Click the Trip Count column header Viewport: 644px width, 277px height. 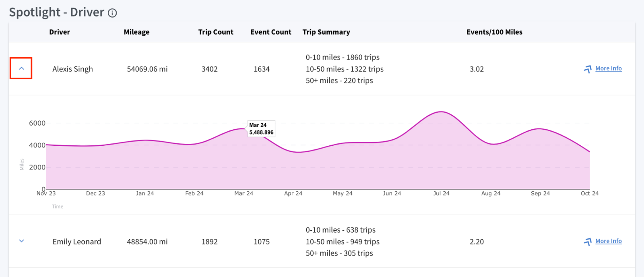tap(216, 32)
